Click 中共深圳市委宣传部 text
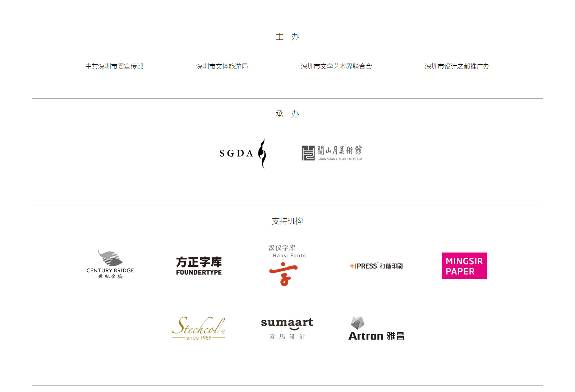 coord(114,66)
